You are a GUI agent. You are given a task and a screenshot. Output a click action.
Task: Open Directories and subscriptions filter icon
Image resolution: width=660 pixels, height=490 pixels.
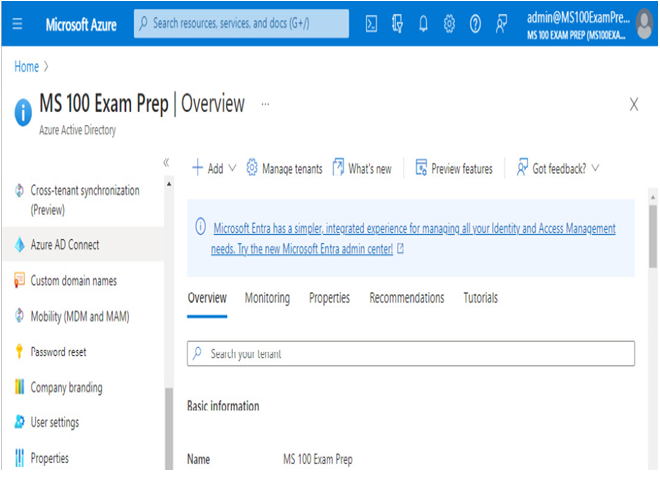pos(397,24)
